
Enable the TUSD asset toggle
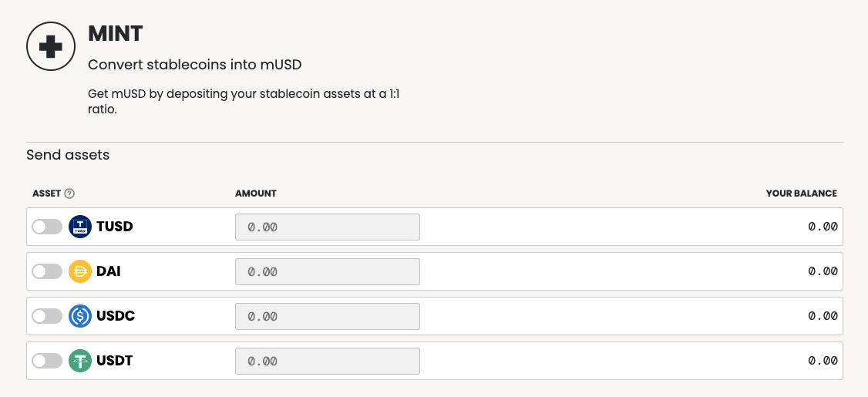click(x=47, y=227)
